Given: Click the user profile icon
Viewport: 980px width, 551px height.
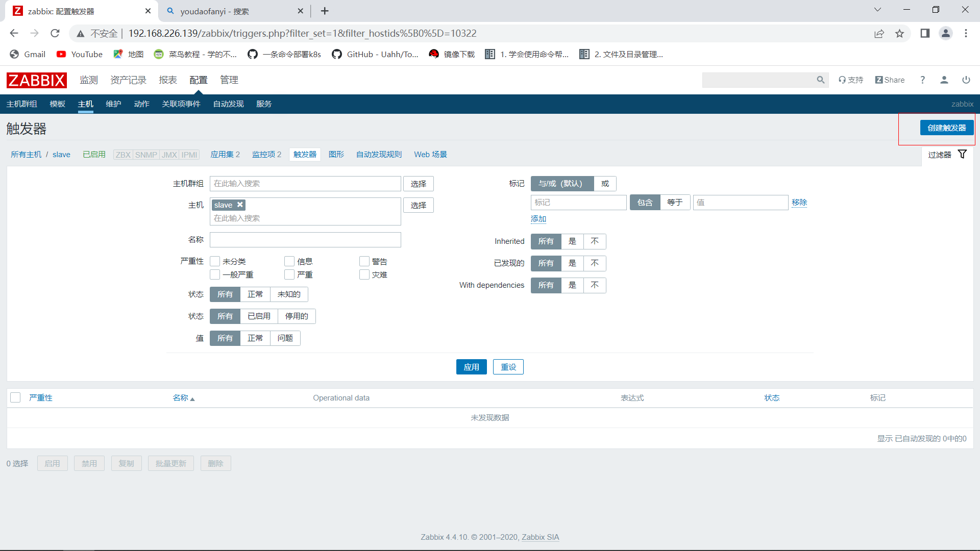Looking at the screenshot, I should click(944, 80).
